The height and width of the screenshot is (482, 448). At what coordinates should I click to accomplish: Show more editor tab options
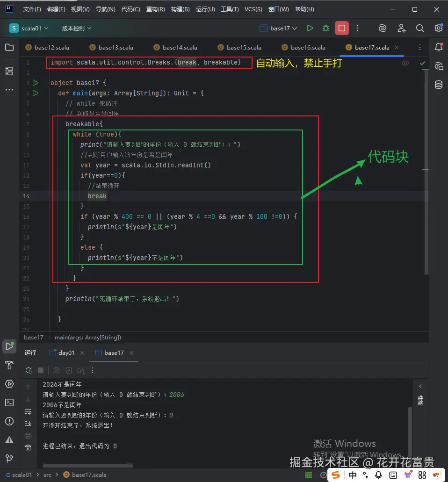point(420,47)
